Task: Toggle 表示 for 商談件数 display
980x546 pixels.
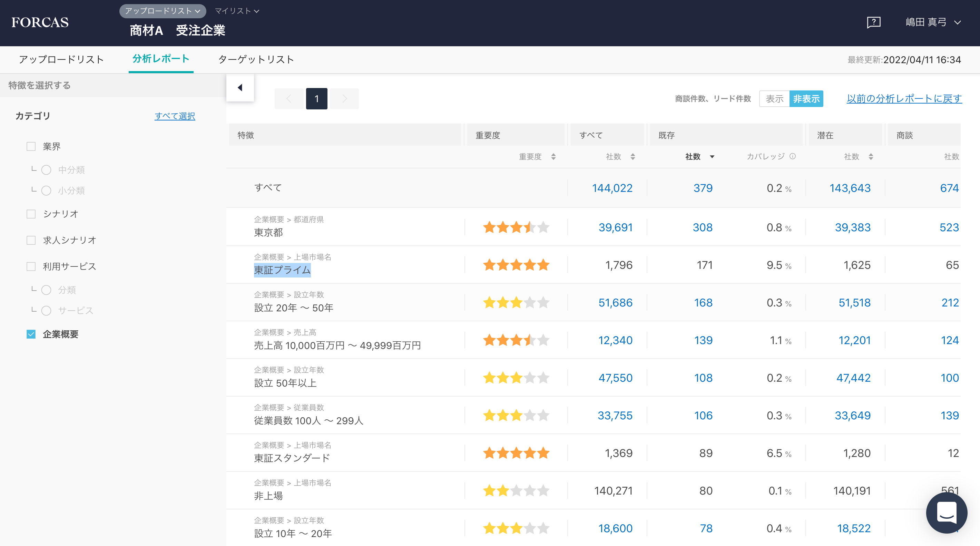Action: 774,99
